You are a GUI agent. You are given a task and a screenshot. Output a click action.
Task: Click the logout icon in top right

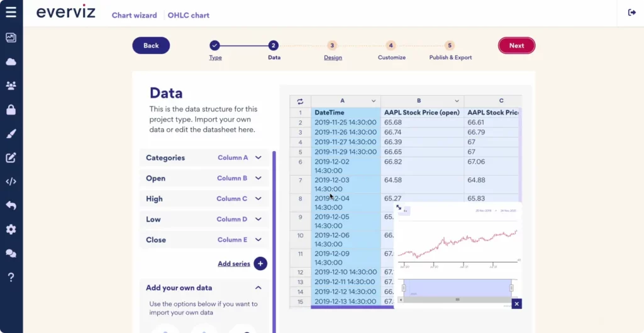point(631,13)
